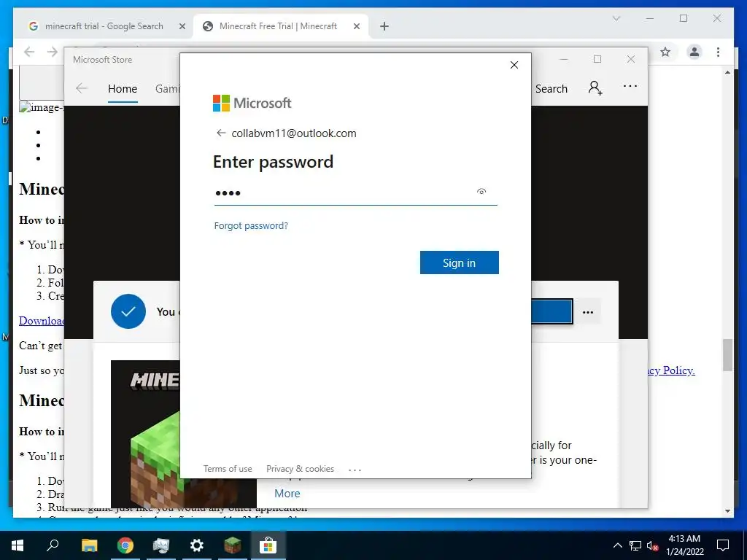Open Settings gear in taskbar
Image resolution: width=747 pixels, height=560 pixels.
coord(197,545)
